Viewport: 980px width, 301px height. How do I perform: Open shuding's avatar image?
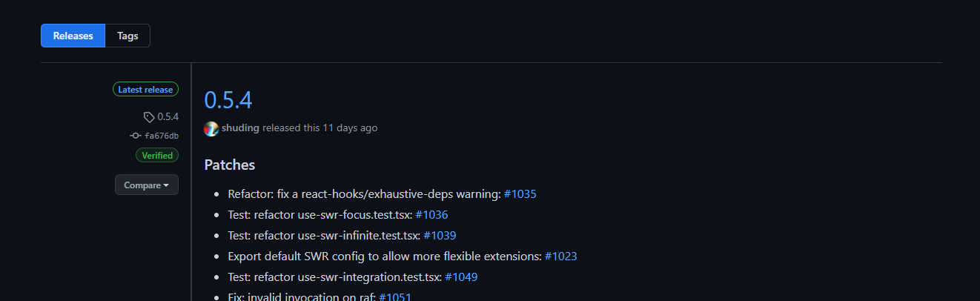[x=211, y=128]
